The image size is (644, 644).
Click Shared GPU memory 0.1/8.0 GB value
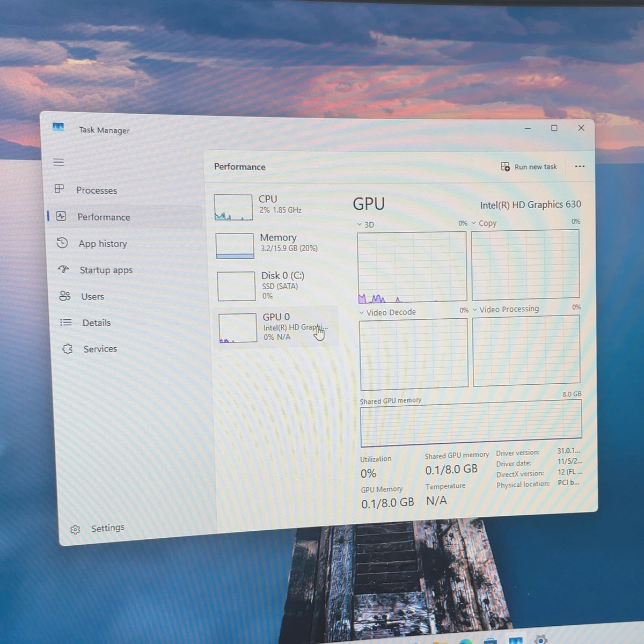451,470
